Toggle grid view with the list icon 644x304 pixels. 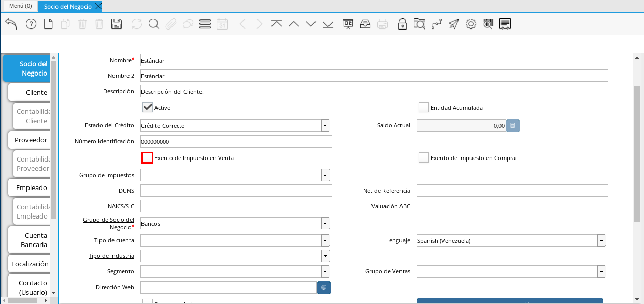(205, 24)
